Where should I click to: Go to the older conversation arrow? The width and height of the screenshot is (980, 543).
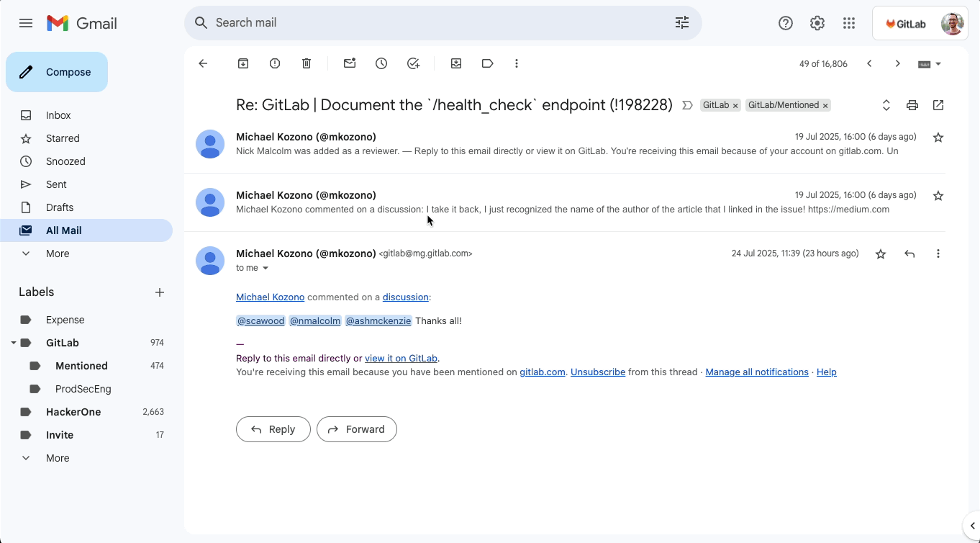point(898,63)
